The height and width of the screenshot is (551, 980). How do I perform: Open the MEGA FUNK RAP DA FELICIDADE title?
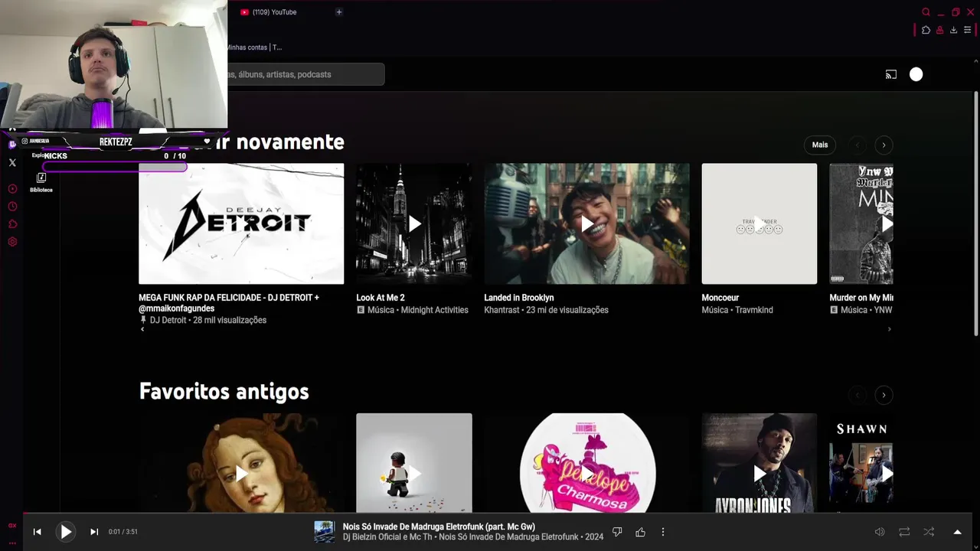[229, 303]
